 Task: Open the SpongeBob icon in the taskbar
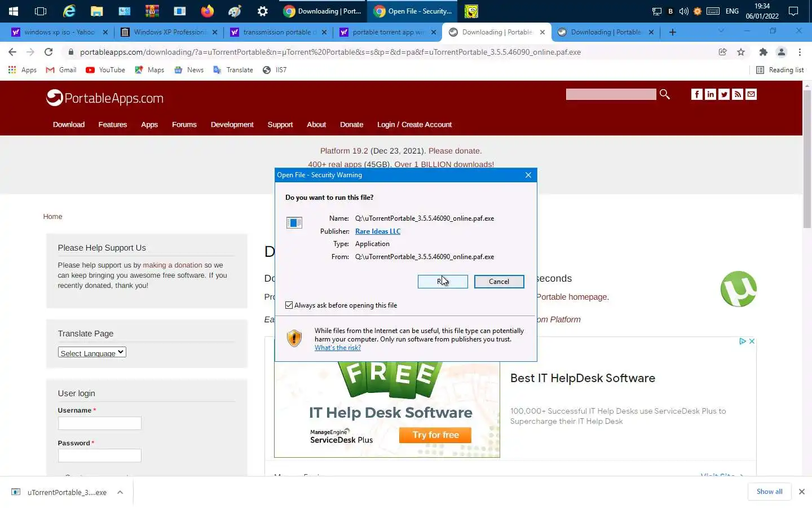[x=471, y=11]
